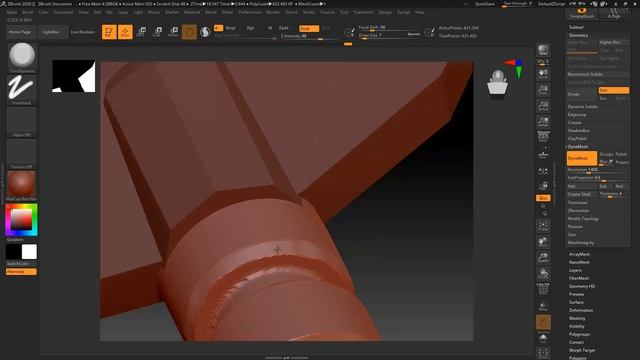The height and width of the screenshot is (360, 640).
Task: Select the black secondary color swatch
Action: point(13,252)
